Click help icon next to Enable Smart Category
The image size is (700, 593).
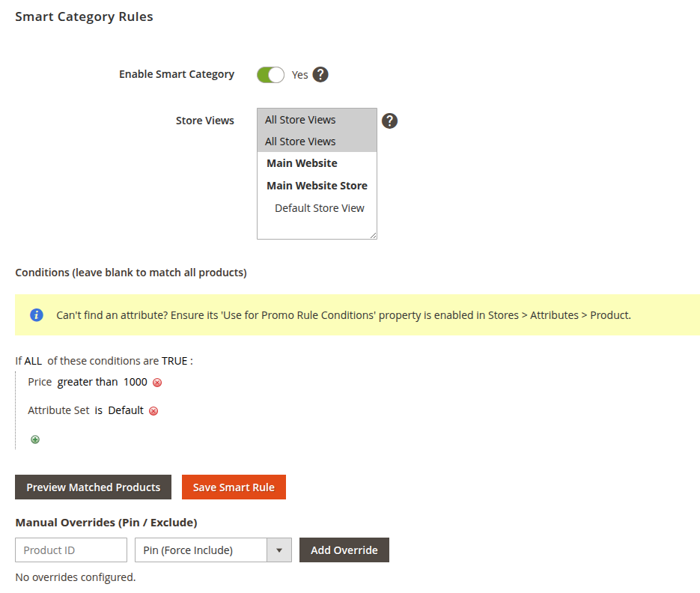(320, 75)
